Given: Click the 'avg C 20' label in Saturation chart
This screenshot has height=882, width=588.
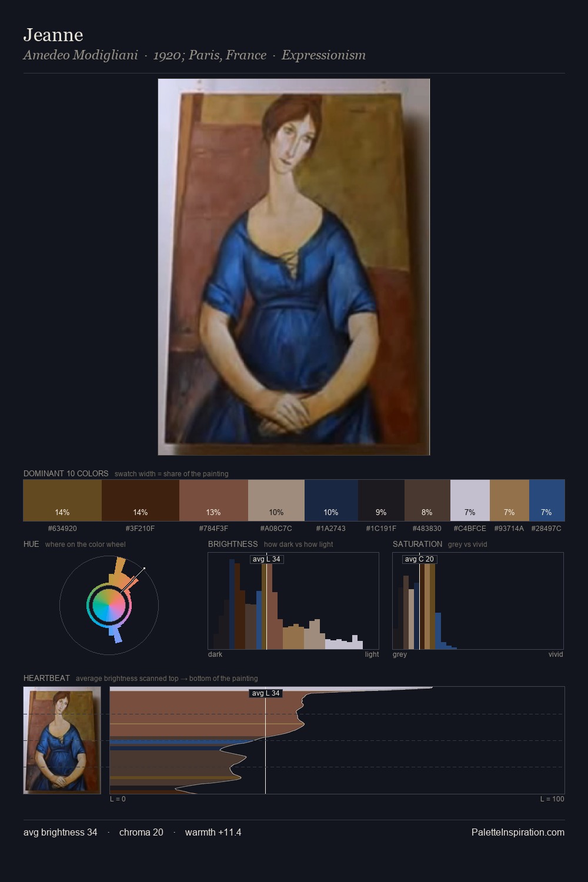Looking at the screenshot, I should coord(419,559).
